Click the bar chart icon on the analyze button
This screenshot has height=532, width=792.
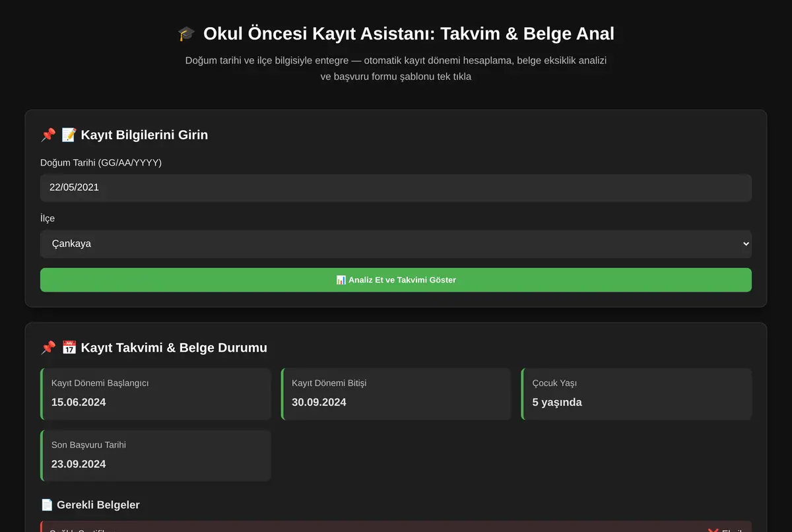click(341, 280)
